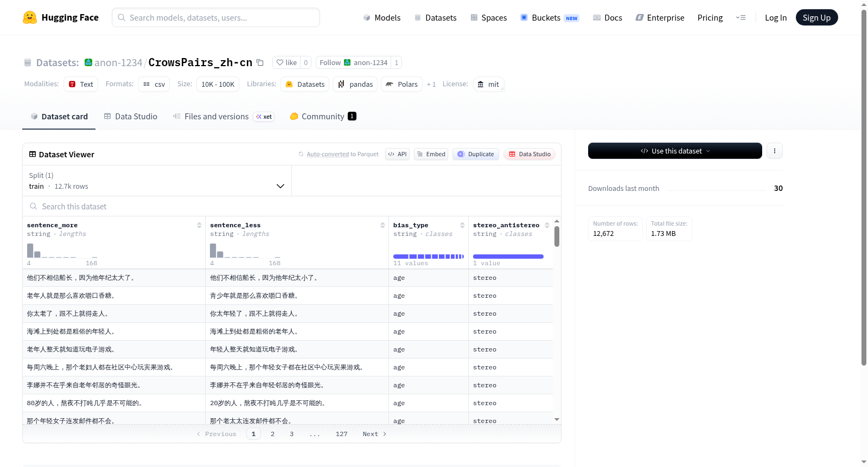Select the Text modality tag
Image resolution: width=868 pixels, height=467 pixels.
coord(81,84)
